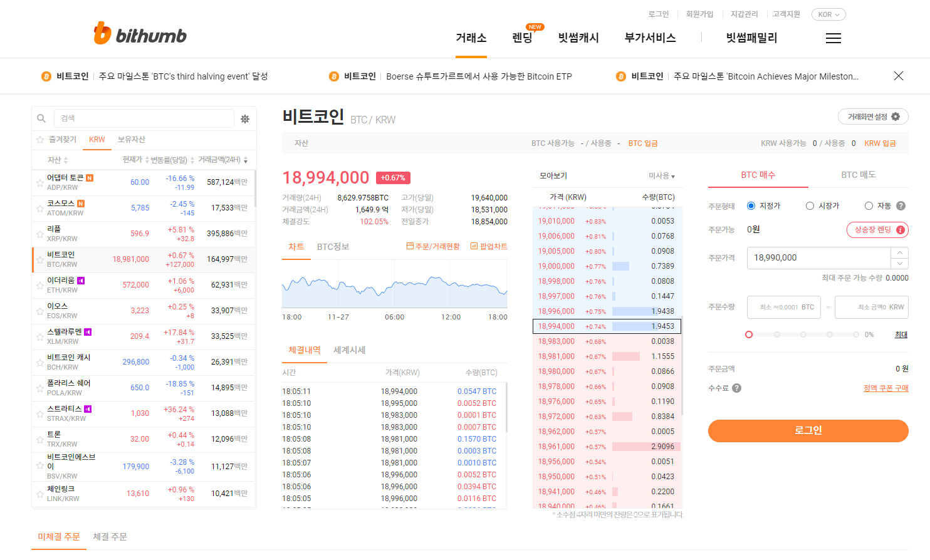Select the 리플 XRP/KRW row
This screenshot has width=930, height=560.
tap(144, 234)
